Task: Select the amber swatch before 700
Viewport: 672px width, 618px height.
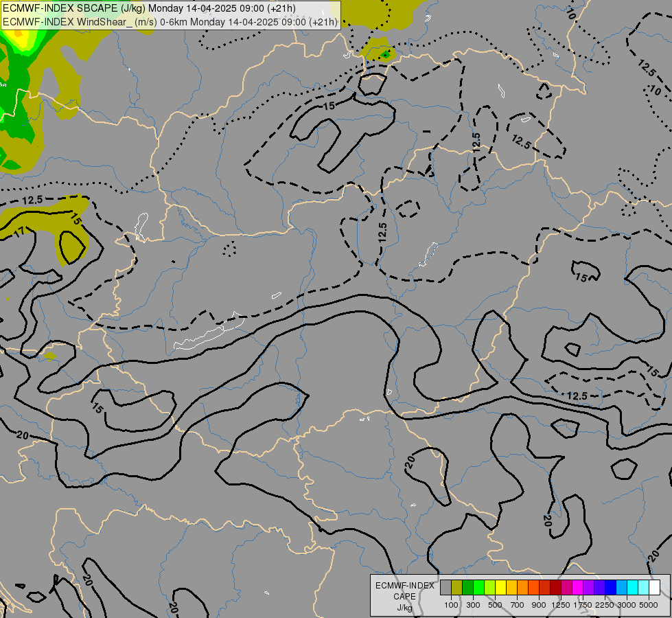Action: click(x=511, y=588)
